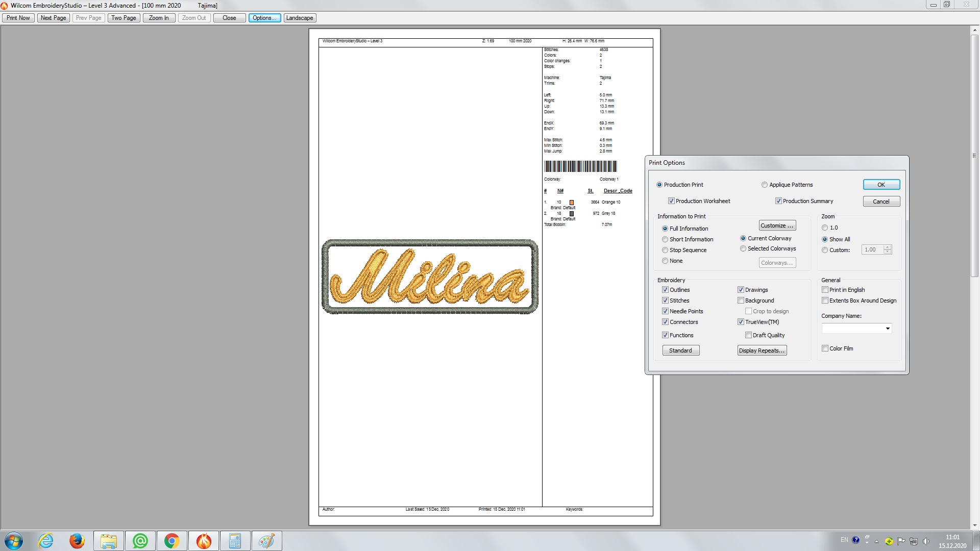Click the Milina embroidery design preview
980x551 pixels.
click(430, 277)
